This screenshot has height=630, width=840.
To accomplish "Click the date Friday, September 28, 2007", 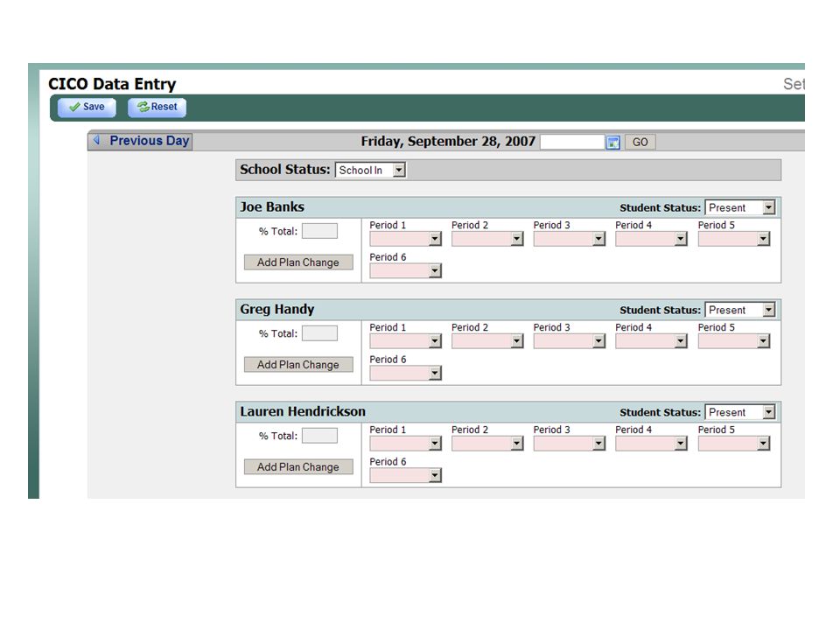I will point(448,142).
